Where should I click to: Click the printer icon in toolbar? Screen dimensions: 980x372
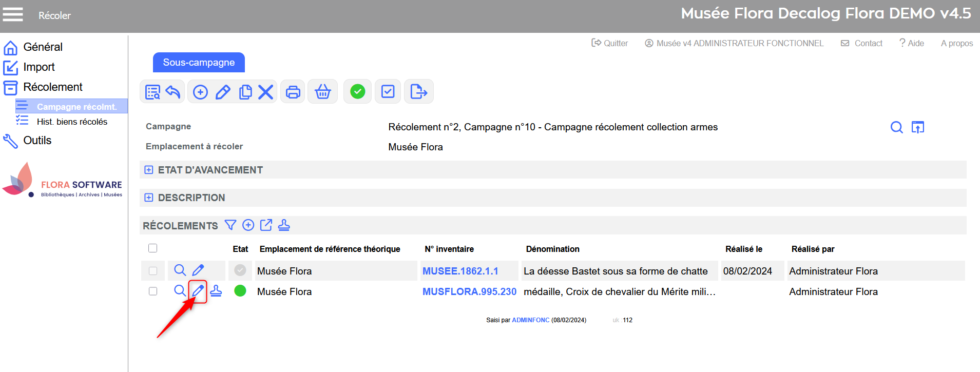[293, 92]
